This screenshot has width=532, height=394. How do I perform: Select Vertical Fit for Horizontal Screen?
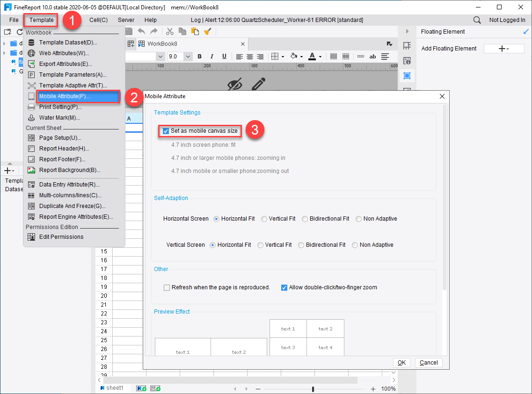(265, 218)
